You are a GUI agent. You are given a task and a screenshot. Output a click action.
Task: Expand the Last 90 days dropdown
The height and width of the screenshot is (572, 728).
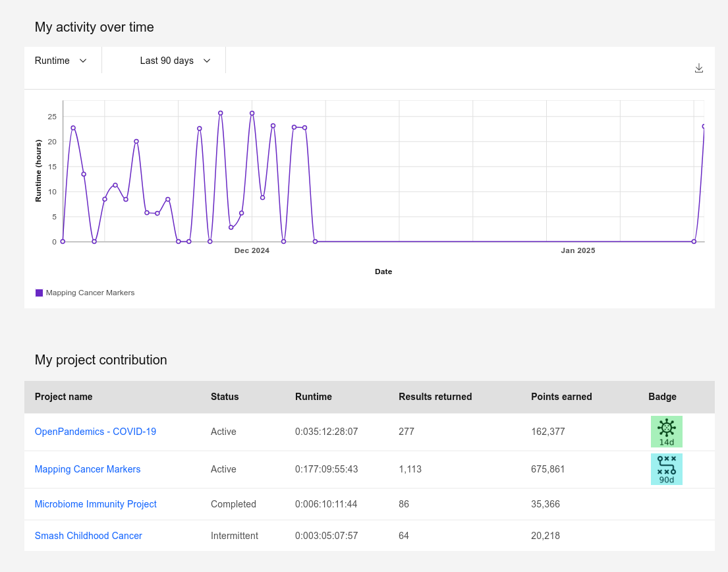click(x=175, y=61)
